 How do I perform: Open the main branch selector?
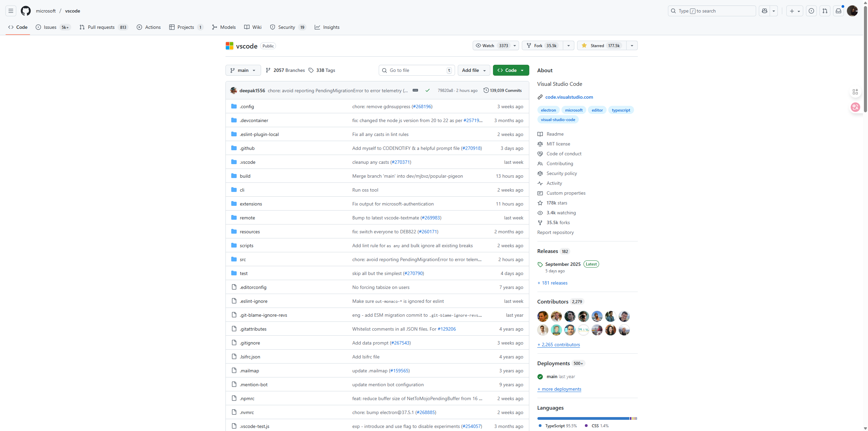tap(243, 70)
